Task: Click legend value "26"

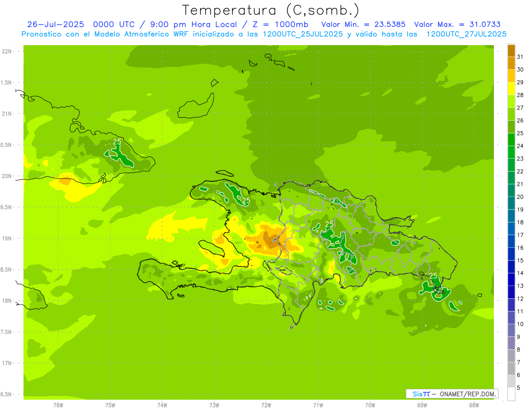Action: tap(520, 120)
